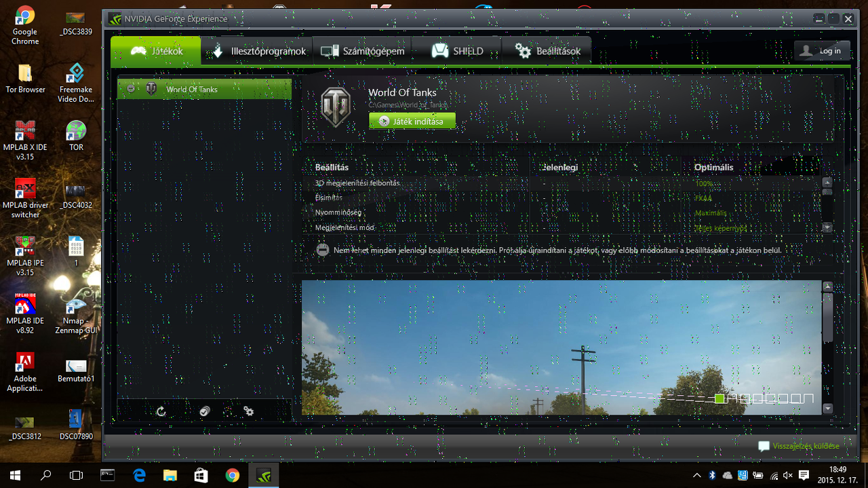This screenshot has width=868, height=488.
Task: Open the Windows Start menu
Action: (15, 475)
